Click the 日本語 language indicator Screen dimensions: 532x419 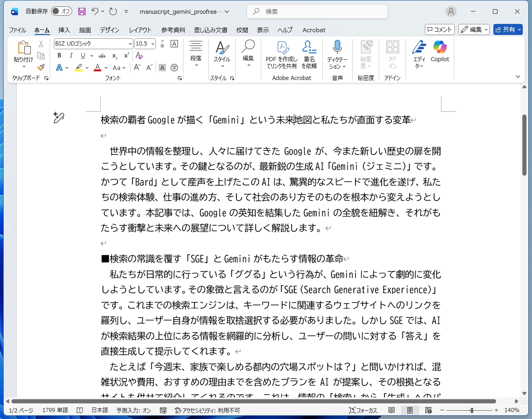click(x=100, y=410)
